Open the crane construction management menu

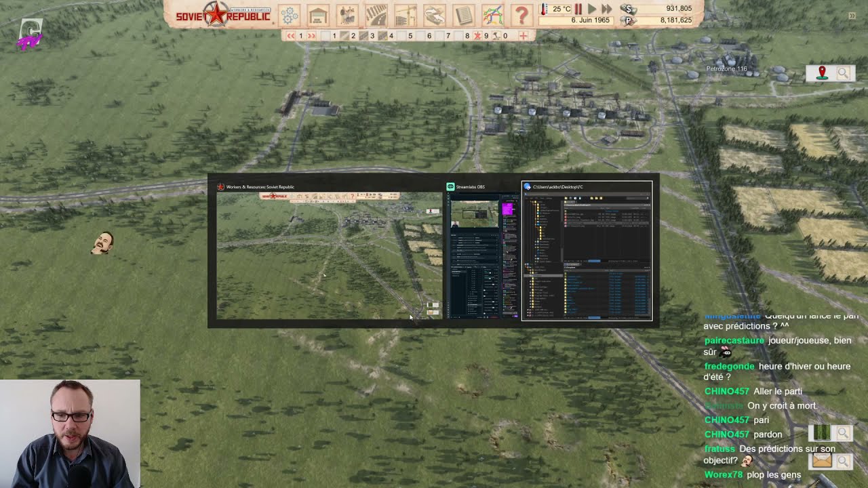tap(406, 14)
